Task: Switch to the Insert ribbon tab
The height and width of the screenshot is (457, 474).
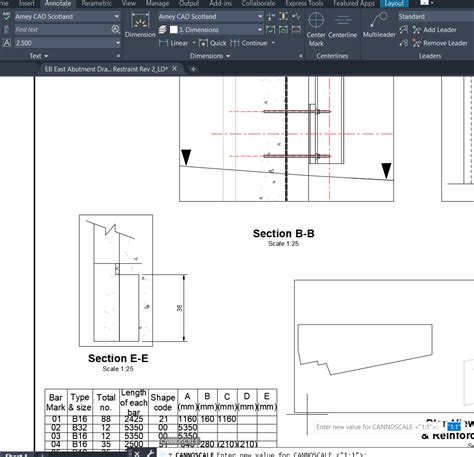Action: pos(26,3)
